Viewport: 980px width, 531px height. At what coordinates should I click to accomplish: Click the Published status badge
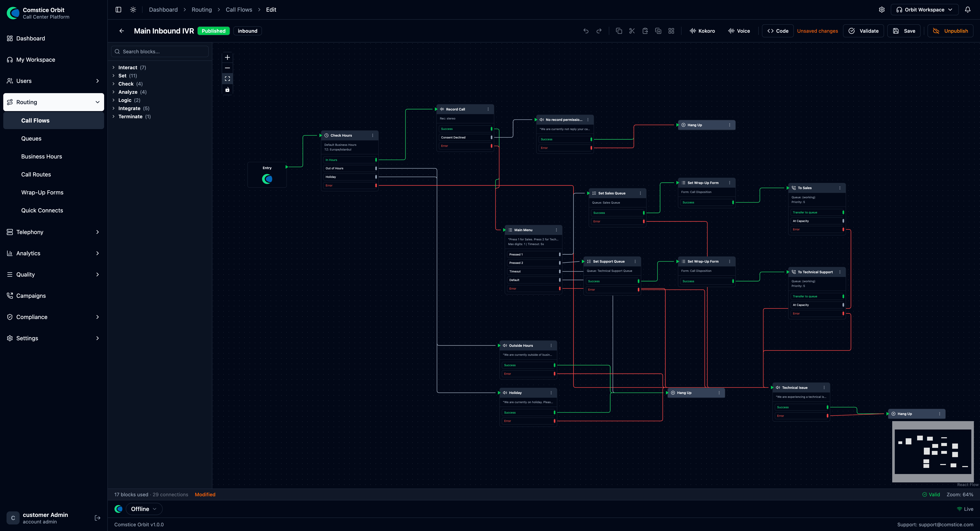click(x=213, y=31)
